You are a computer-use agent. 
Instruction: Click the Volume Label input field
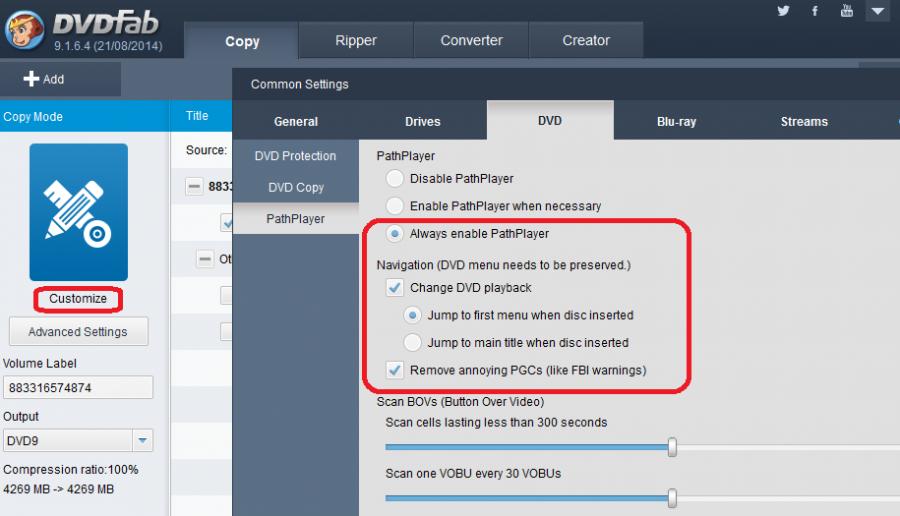click(78, 387)
